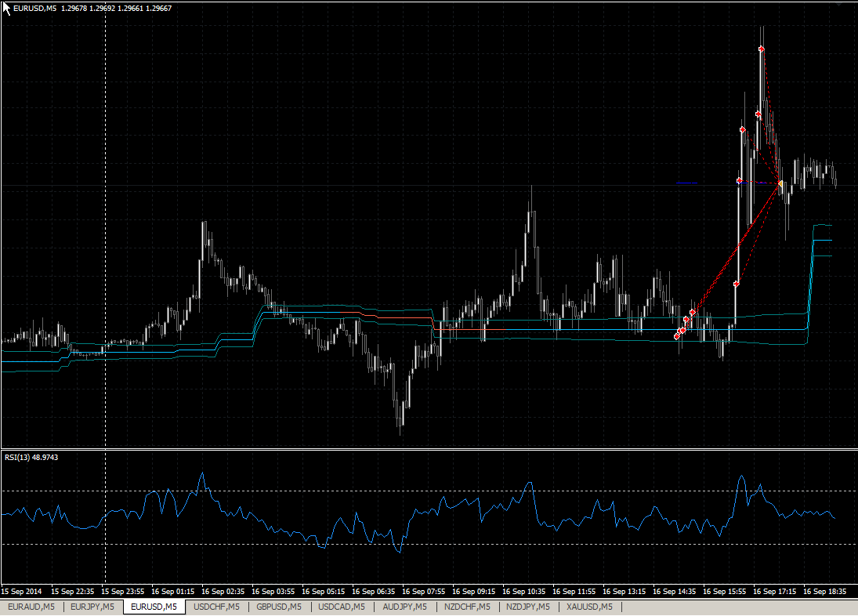Click the RSI(13) 48.9743 indicator label

[31, 458]
